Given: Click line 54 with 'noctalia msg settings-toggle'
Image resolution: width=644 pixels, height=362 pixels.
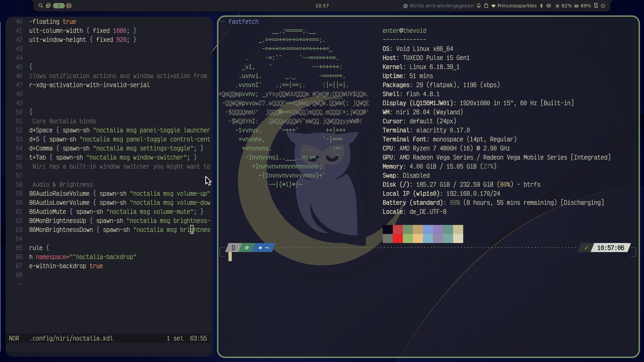Looking at the screenshot, I should point(116,148).
